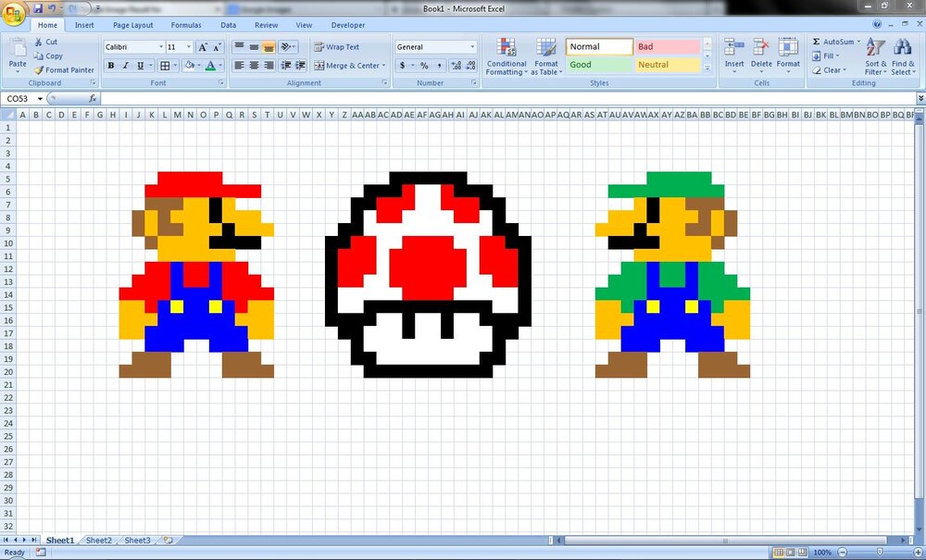
Task: Open the Fill Color dropdown arrow
Action: pos(198,66)
